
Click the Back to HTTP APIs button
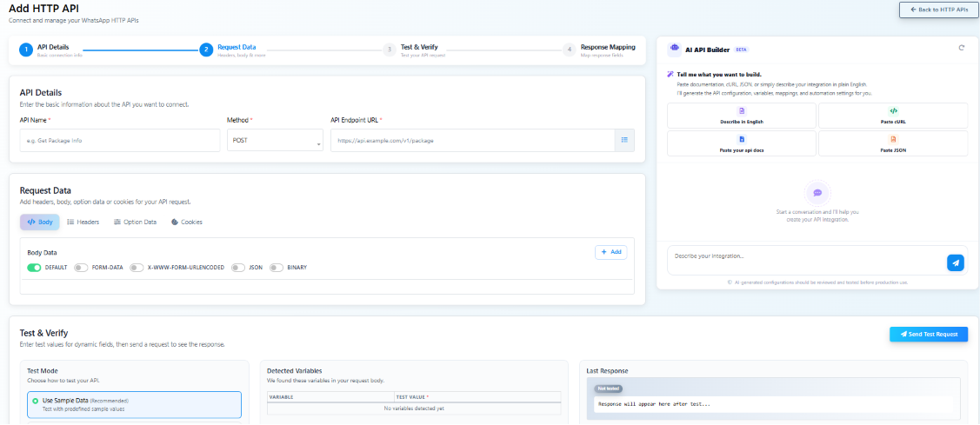[x=939, y=10]
